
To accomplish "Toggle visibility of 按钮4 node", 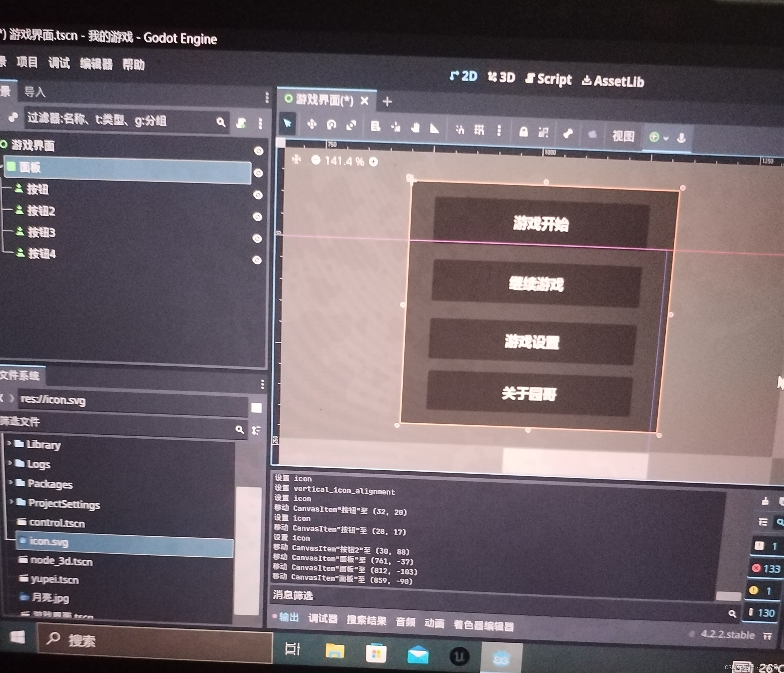I will point(257,260).
